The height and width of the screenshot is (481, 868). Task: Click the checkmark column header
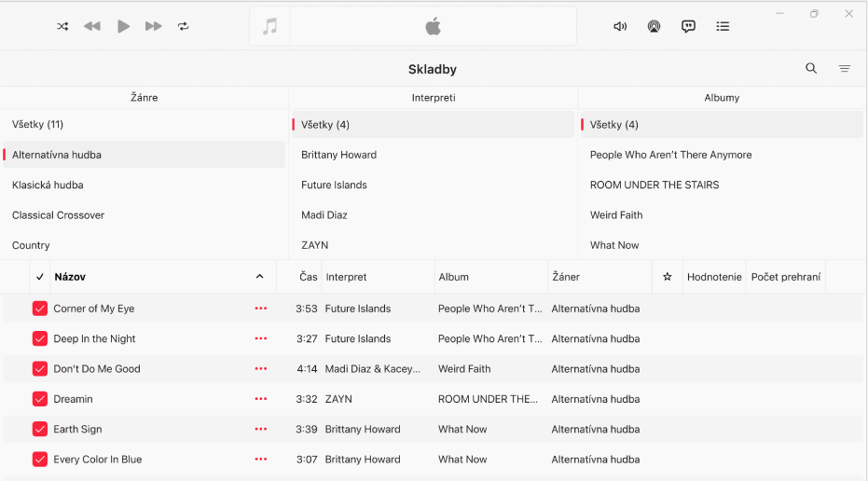(40, 277)
